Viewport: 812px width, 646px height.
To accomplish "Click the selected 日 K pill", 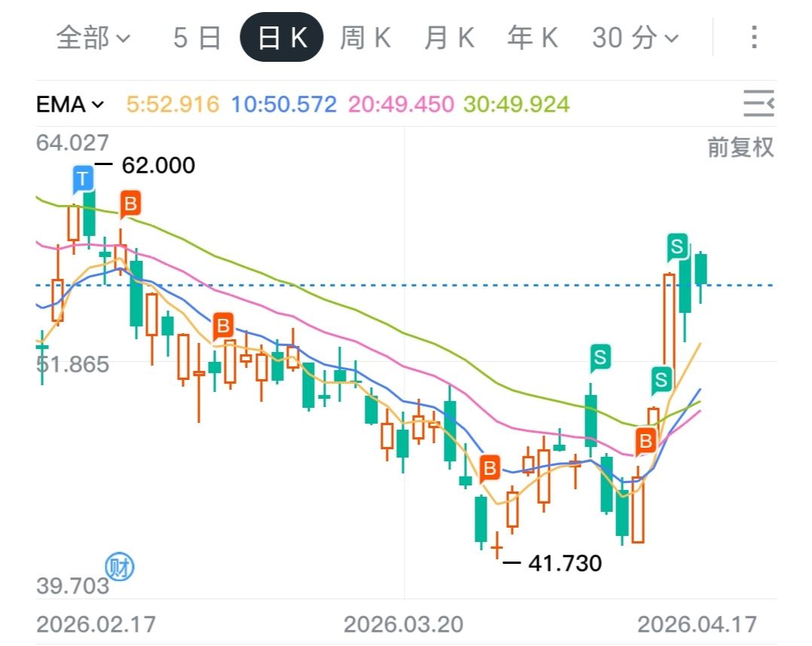I will pyautogui.click(x=282, y=37).
